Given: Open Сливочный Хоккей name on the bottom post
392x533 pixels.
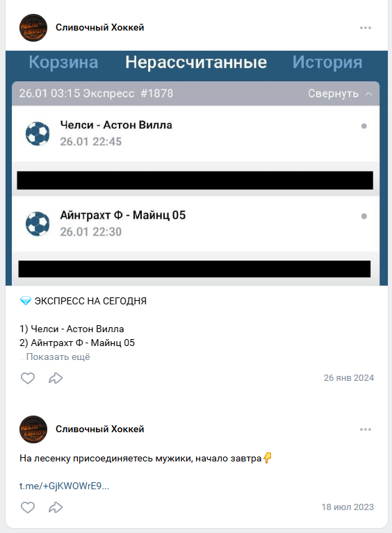Looking at the screenshot, I should coord(100,429).
